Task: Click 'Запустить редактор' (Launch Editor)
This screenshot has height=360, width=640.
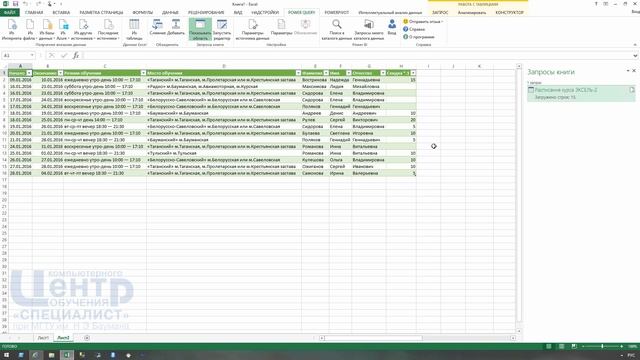Action: [x=222, y=29]
